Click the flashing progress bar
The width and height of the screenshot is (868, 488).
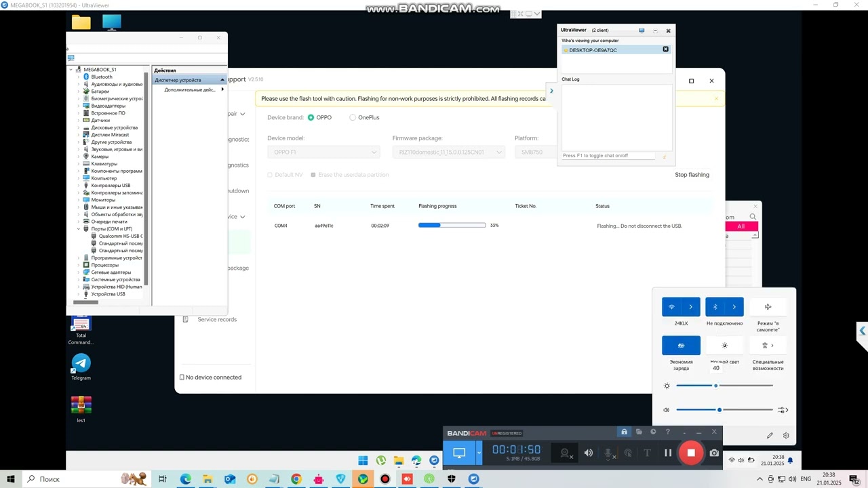tap(452, 225)
